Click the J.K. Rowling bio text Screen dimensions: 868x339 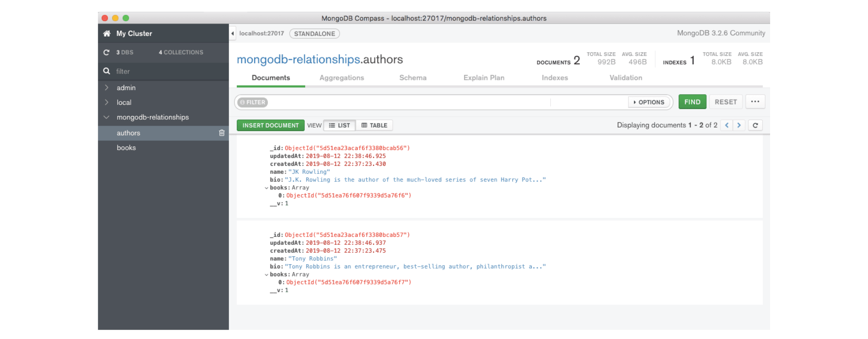pyautogui.click(x=415, y=180)
